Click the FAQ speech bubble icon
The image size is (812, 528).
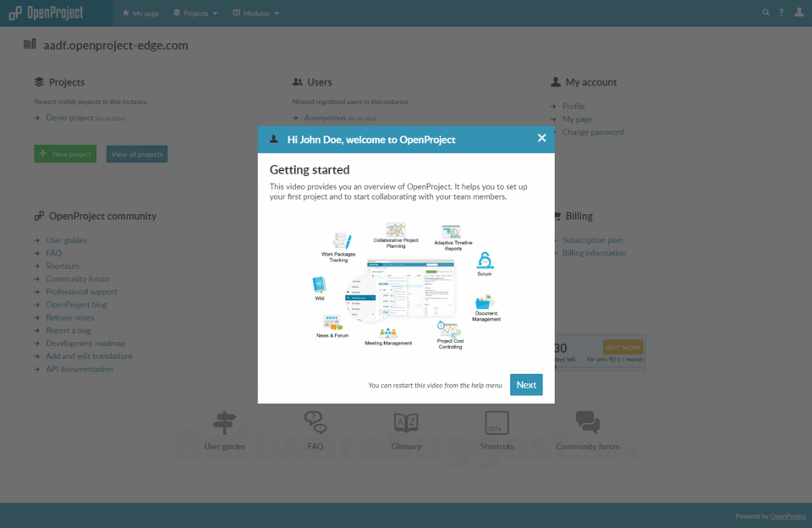(x=315, y=421)
